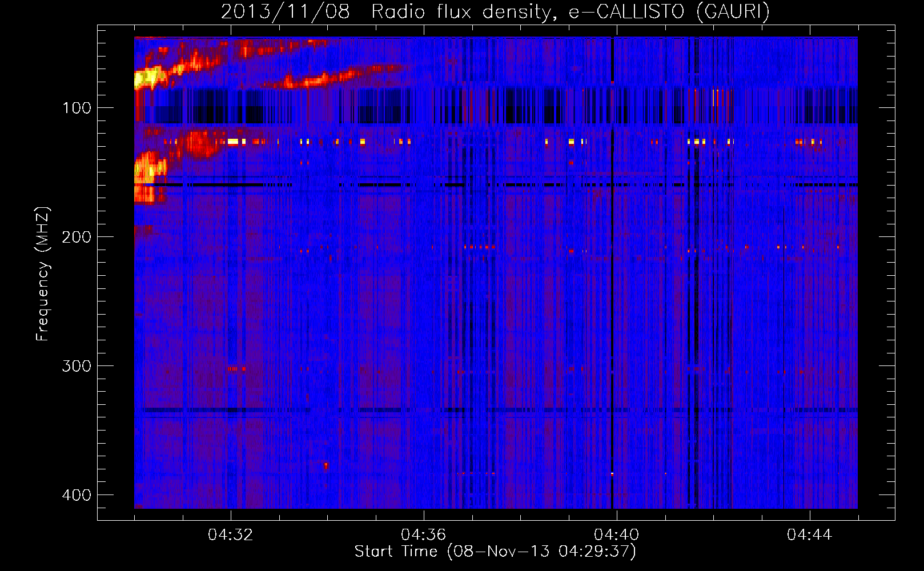Click the '04:44' time tick label
This screenshot has width=924, height=571.
[x=809, y=534]
